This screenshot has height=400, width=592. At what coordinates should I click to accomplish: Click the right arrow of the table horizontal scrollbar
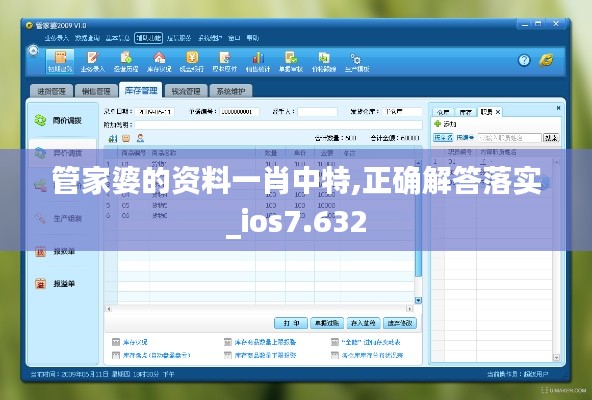[x=409, y=309]
